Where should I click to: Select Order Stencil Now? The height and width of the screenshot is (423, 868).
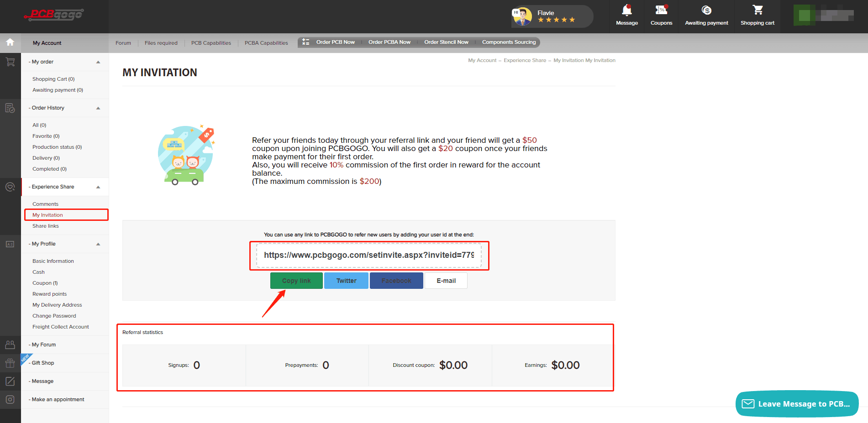446,42
